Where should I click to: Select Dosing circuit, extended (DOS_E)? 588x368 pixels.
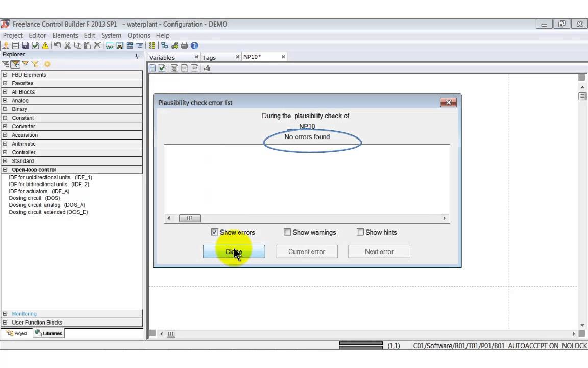[x=48, y=212]
